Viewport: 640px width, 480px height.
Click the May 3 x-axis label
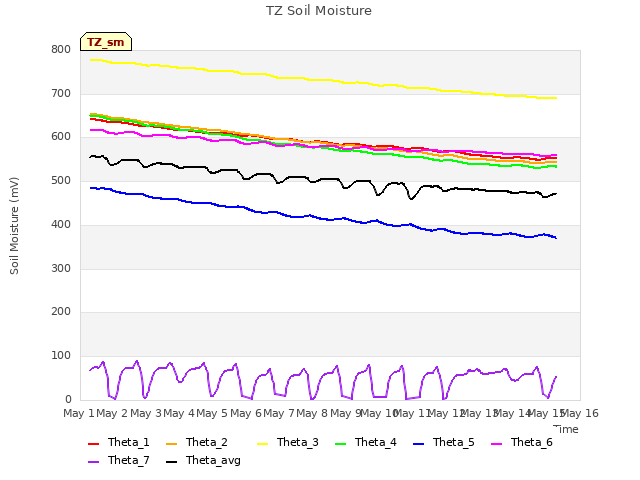146,413
